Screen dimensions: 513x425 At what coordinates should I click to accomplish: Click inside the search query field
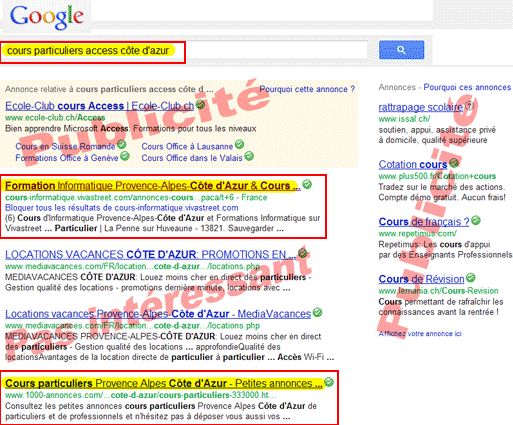184,51
